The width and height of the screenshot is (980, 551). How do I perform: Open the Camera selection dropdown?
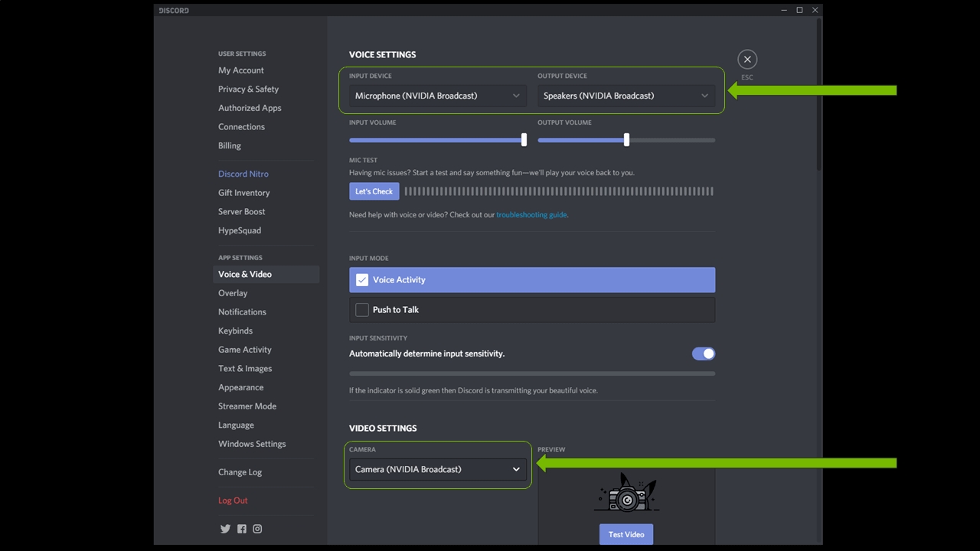pos(437,469)
